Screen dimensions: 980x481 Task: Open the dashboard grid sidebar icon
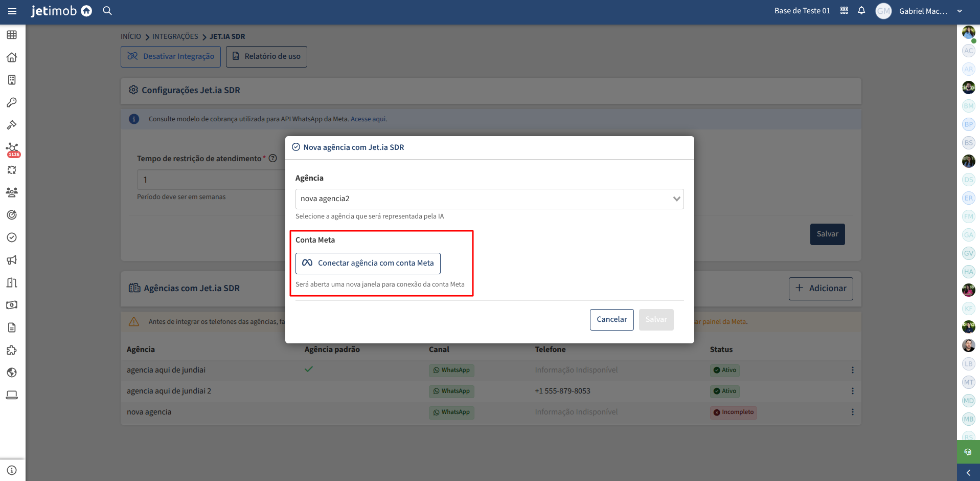point(12,35)
